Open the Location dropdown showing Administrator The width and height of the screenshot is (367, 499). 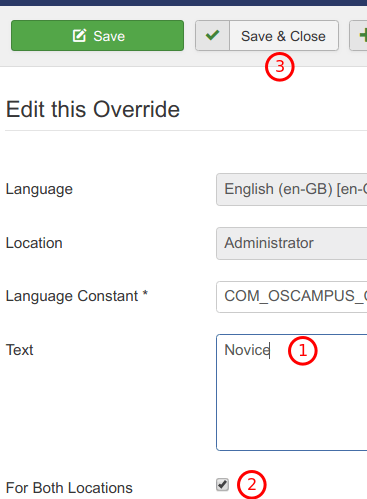(x=292, y=243)
